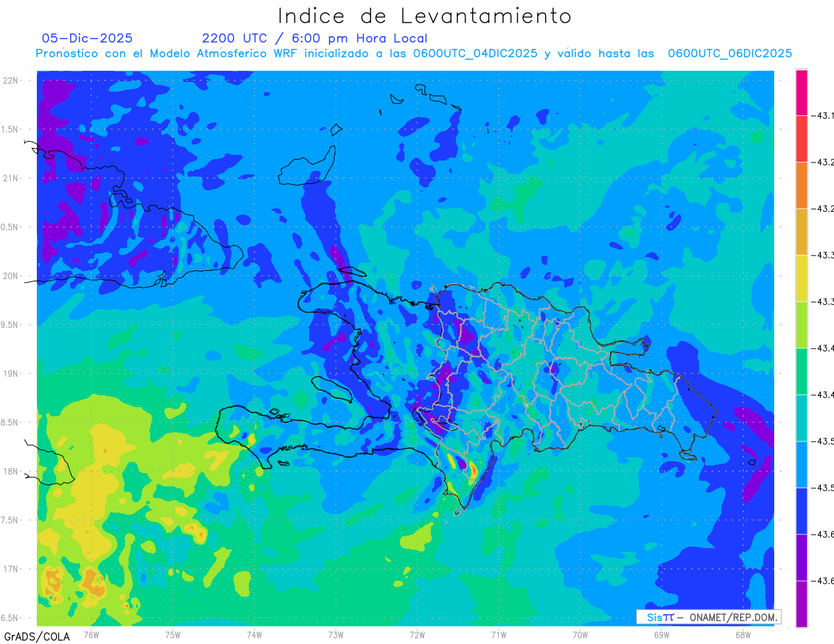
Task: Click the '0600UTC_06DIC2025' valid-until time
Action: tap(730, 53)
